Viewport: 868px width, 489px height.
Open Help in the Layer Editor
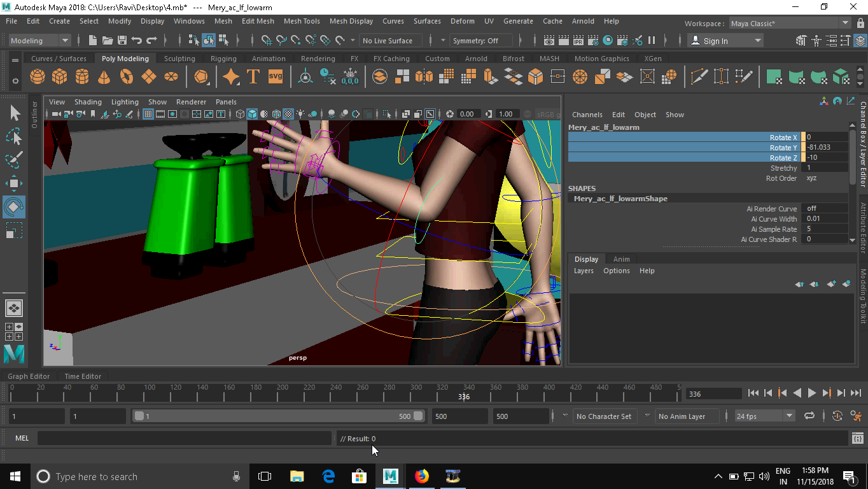pyautogui.click(x=647, y=271)
